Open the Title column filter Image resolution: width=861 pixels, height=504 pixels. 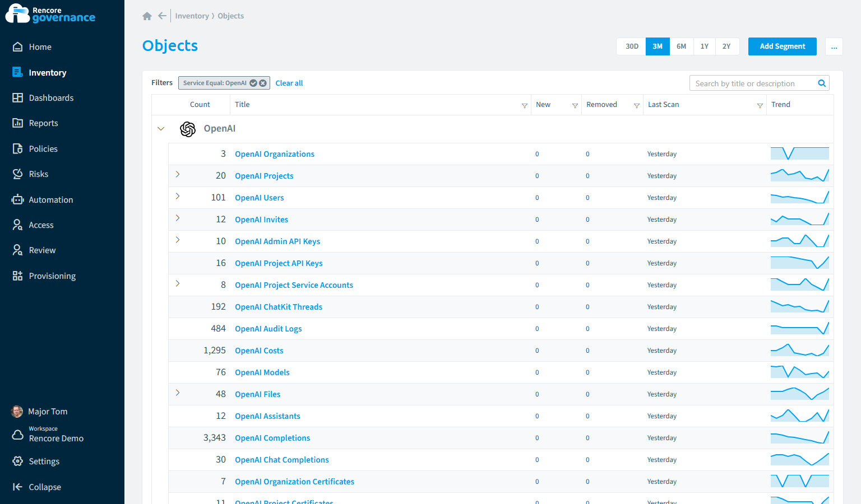pos(525,105)
